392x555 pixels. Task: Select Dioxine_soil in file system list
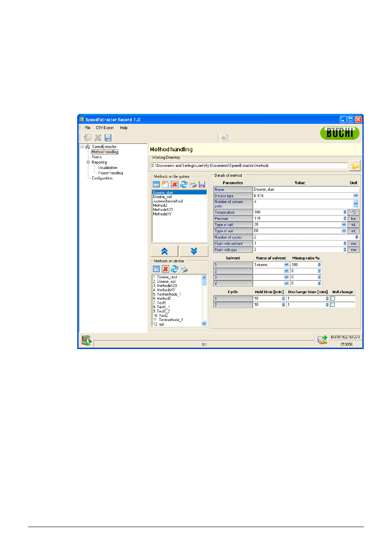pos(162,197)
